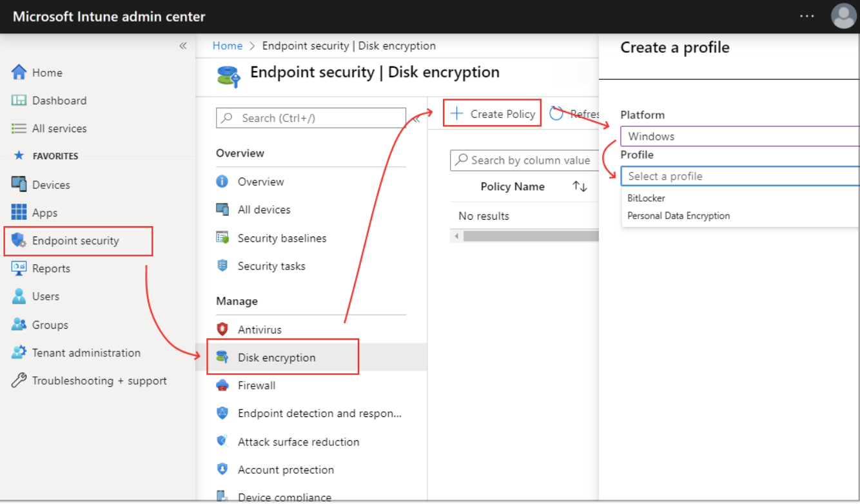This screenshot has width=860, height=504.
Task: Open Security tasks
Action: 271,266
